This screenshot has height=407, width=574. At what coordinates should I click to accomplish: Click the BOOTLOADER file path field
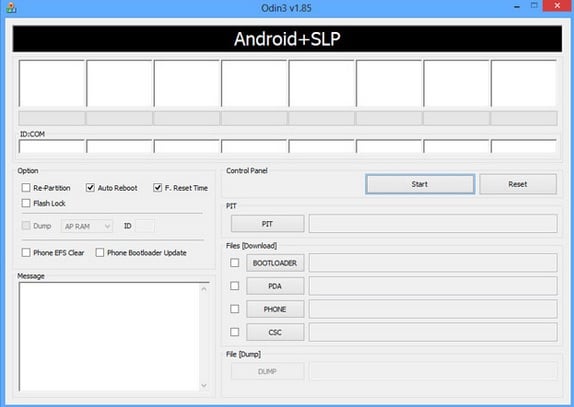(x=433, y=263)
